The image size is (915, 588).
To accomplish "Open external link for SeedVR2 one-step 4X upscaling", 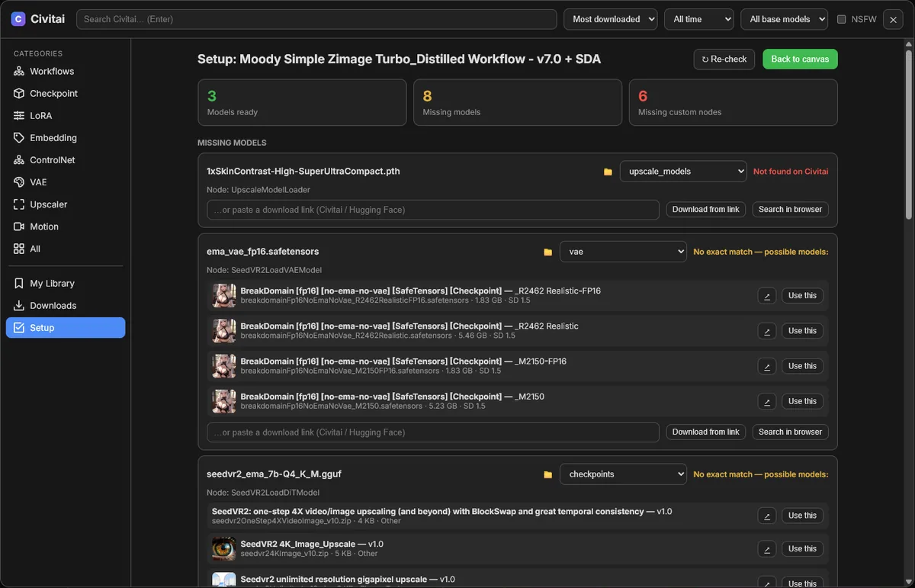I will (x=767, y=516).
